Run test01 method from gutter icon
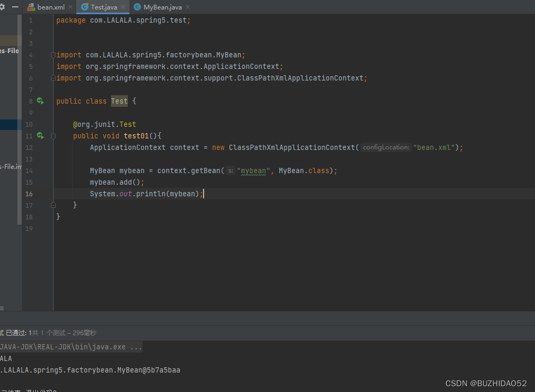This screenshot has width=535, height=392. coord(41,136)
